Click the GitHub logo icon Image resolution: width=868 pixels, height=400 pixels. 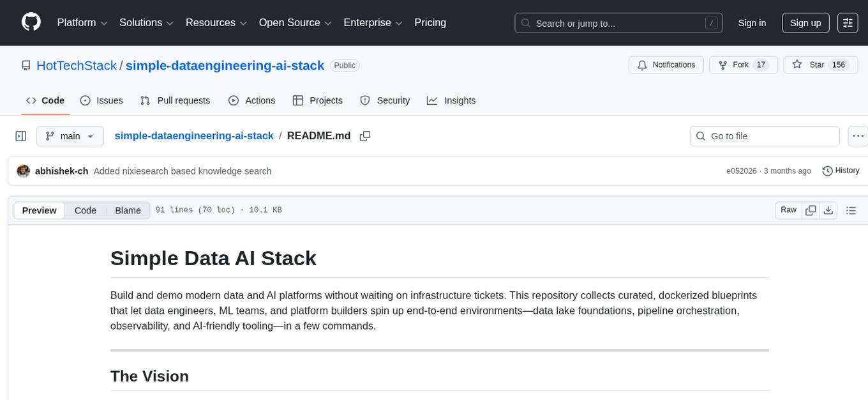pyautogui.click(x=31, y=22)
